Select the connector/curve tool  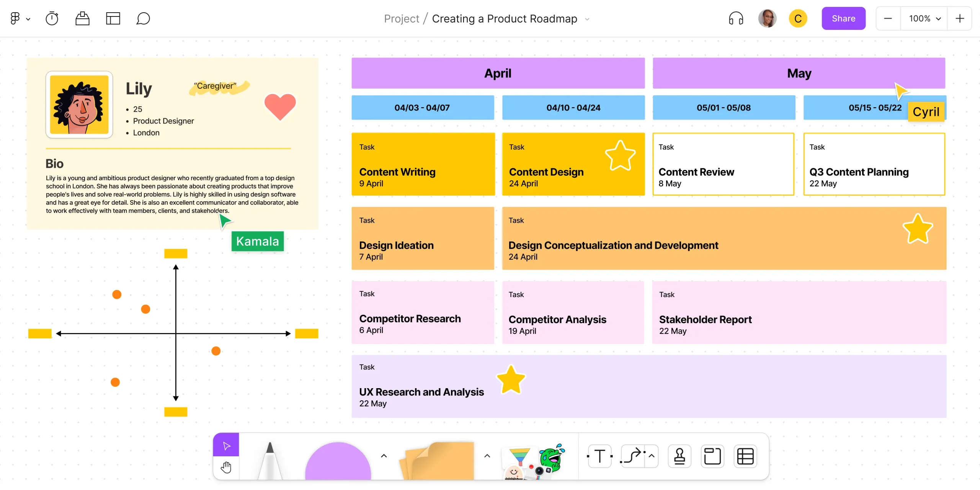[631, 456]
